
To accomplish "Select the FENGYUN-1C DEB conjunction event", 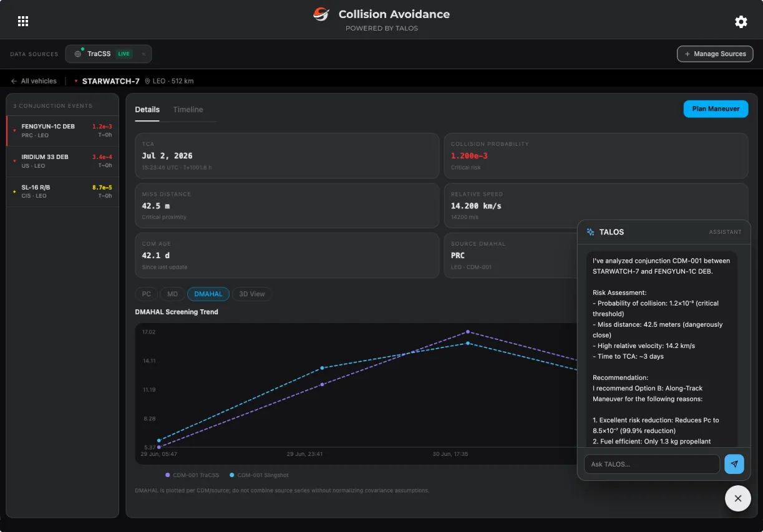I will pyautogui.click(x=62, y=130).
